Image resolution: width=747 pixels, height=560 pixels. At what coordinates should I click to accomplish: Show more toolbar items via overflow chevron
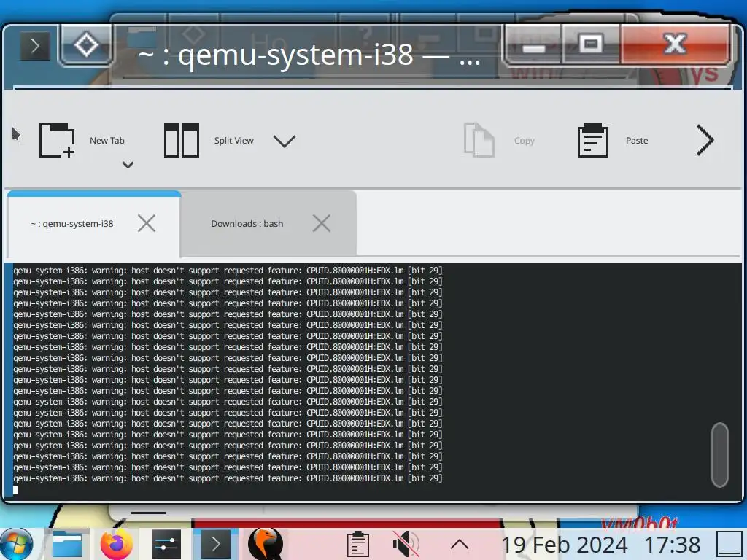click(x=705, y=140)
